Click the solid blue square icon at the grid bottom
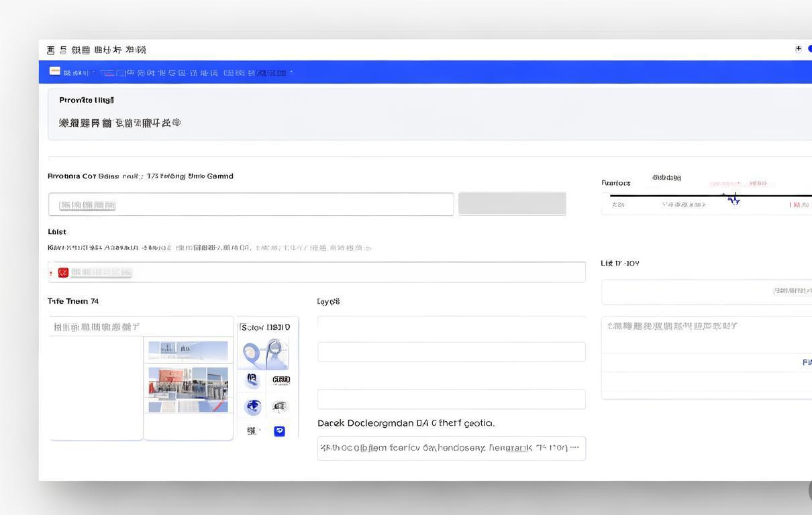This screenshot has height=515, width=812. 280,431
